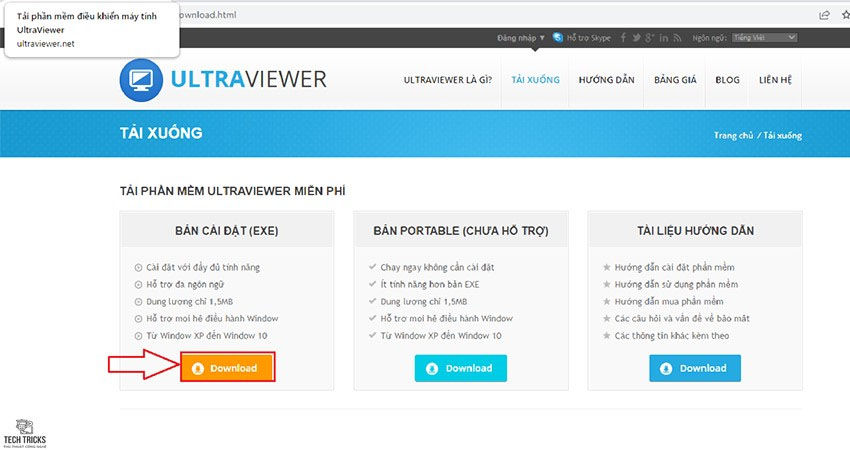
Task: Expand the Đăng nhập login dropdown
Action: coord(521,37)
